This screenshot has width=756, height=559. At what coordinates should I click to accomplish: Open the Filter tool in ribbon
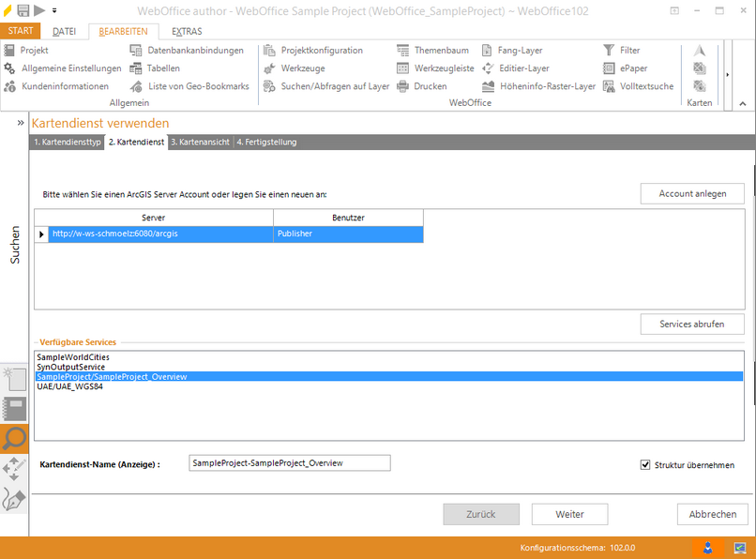[622, 50]
